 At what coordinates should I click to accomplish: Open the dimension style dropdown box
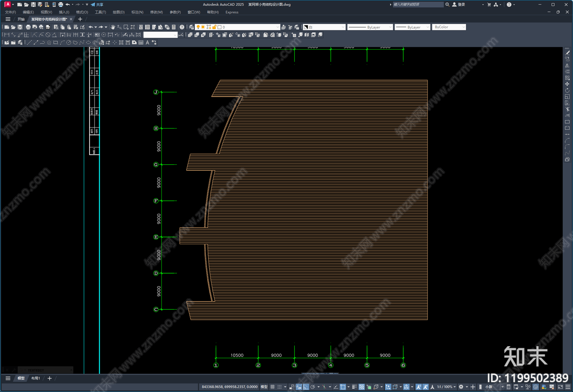pyautogui.click(x=160, y=35)
